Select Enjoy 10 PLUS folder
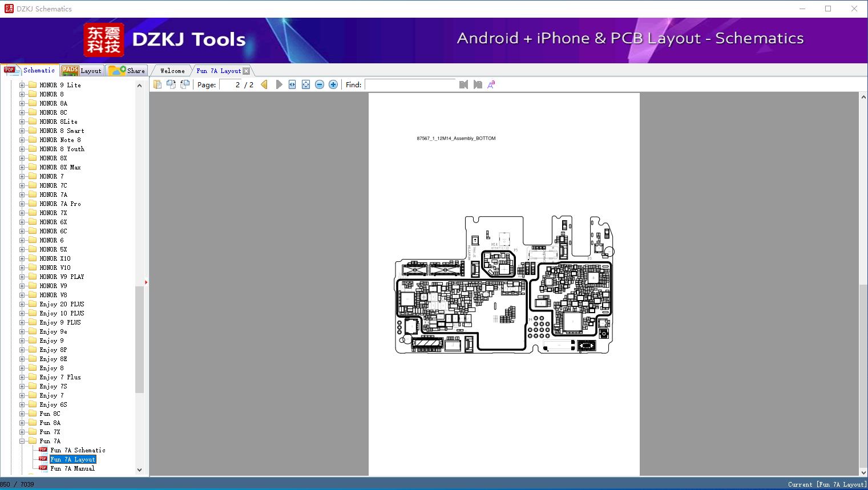The width and height of the screenshot is (868, 490). [62, 313]
